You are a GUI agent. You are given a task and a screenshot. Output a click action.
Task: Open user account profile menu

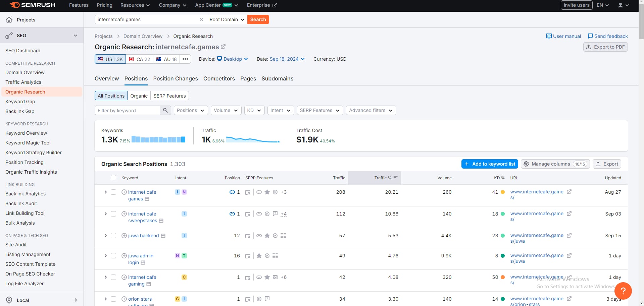623,5
